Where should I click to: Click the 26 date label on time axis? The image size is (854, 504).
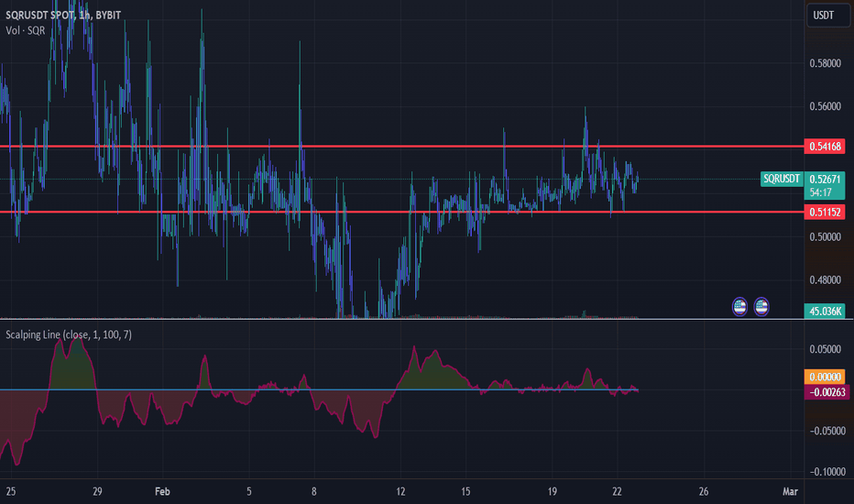(x=704, y=491)
